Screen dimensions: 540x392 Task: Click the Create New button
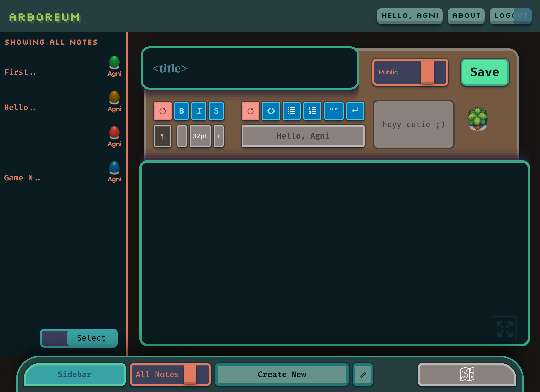tap(282, 374)
